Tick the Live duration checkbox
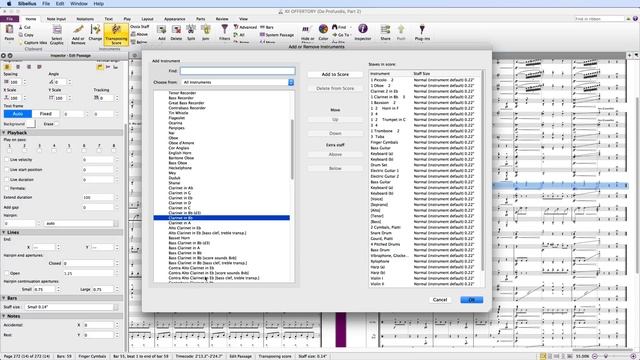 7,180
